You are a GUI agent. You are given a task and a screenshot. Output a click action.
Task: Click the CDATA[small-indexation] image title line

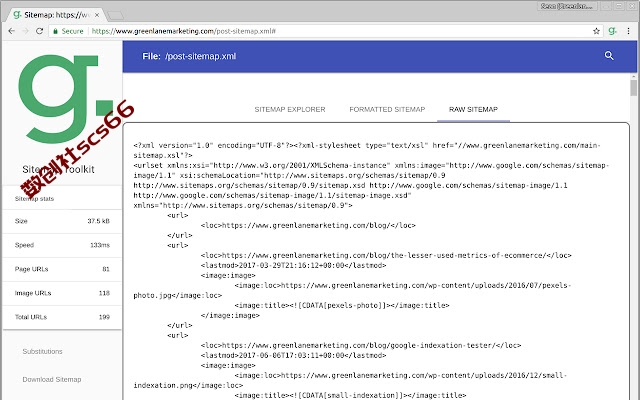tap(350, 395)
